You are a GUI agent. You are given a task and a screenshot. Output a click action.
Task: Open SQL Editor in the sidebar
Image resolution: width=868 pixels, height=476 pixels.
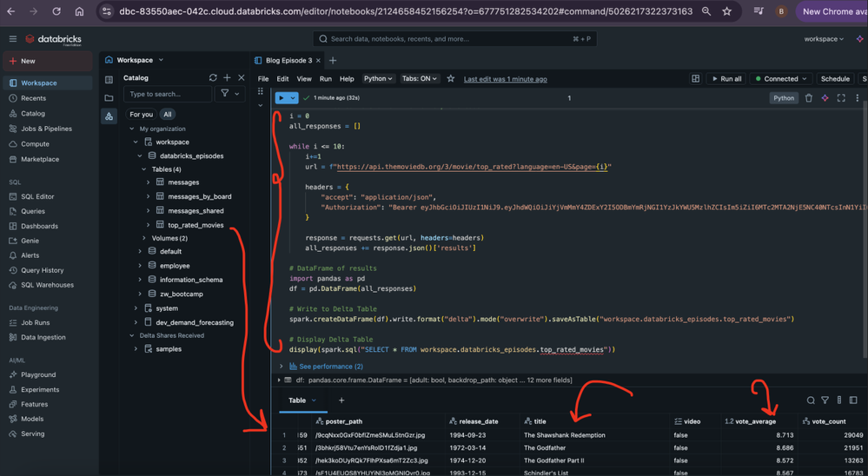click(x=37, y=196)
